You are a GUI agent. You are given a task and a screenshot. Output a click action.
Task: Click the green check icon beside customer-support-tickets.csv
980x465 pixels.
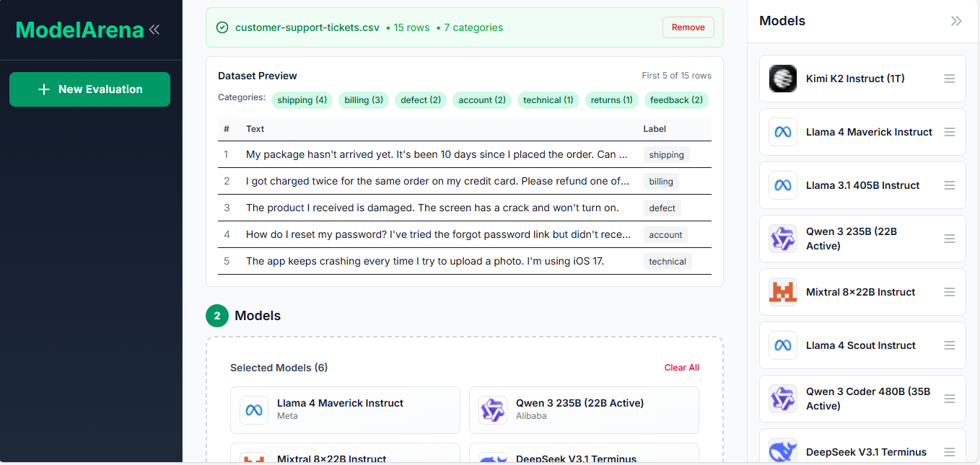[x=222, y=27]
